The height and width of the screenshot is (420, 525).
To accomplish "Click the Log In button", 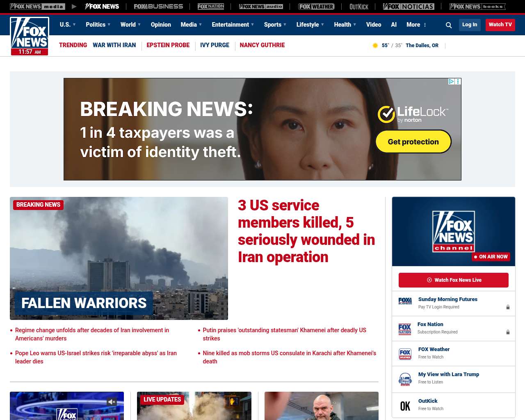I will tap(470, 25).
